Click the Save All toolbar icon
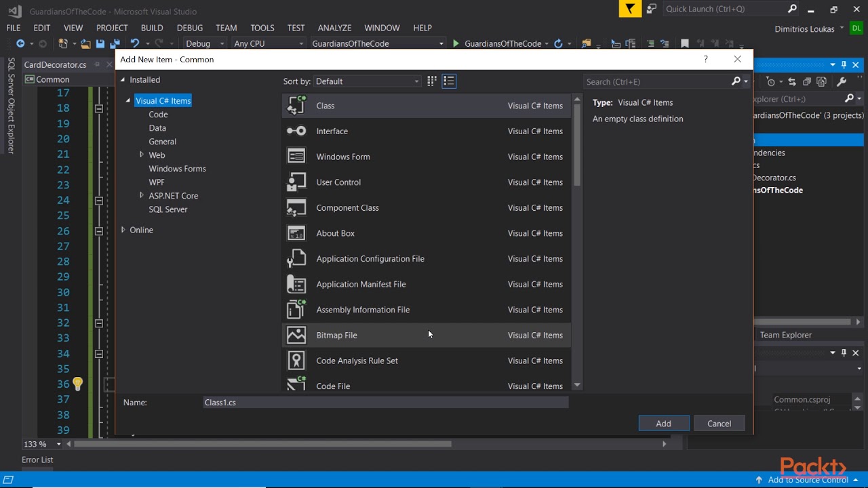 coord(114,43)
